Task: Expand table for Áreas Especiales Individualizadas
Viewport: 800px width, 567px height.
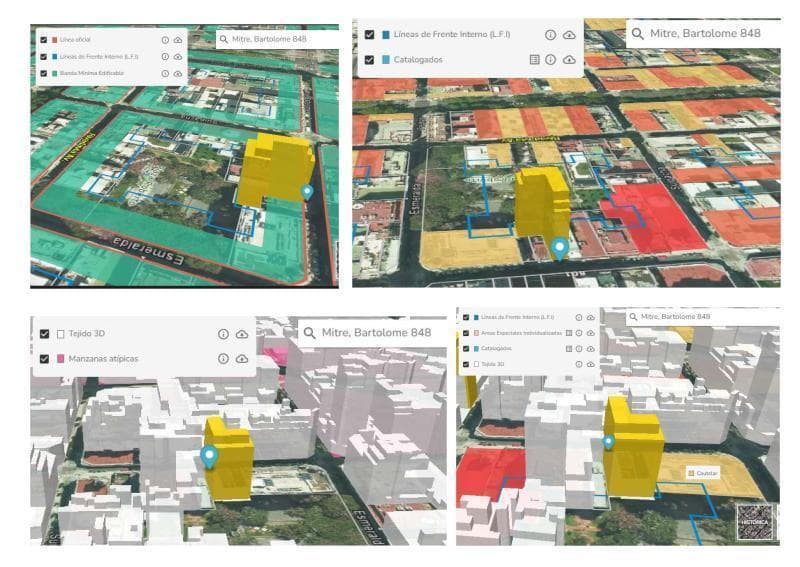Action: tap(568, 333)
